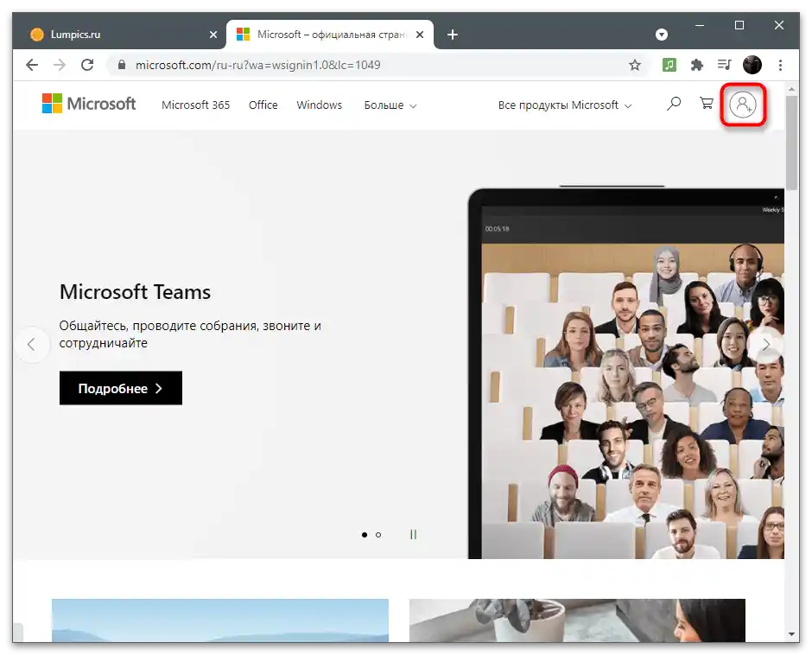Open Chrome's three-dot menu
Viewport: 812px width, 655px height.
tap(780, 65)
